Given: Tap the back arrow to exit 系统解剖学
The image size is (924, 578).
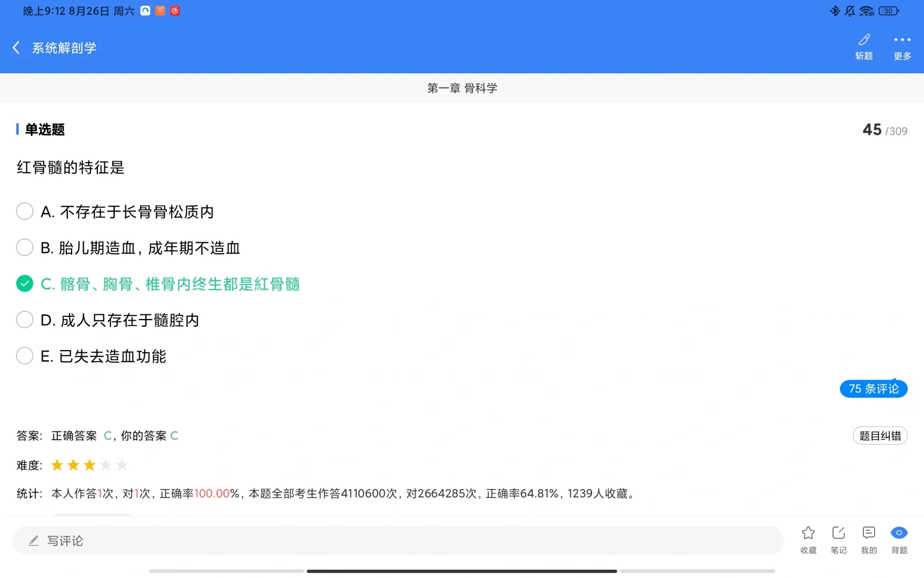Looking at the screenshot, I should tap(16, 47).
